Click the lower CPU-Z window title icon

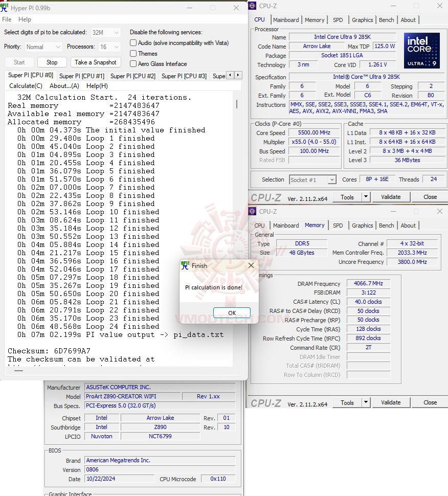coord(253,211)
